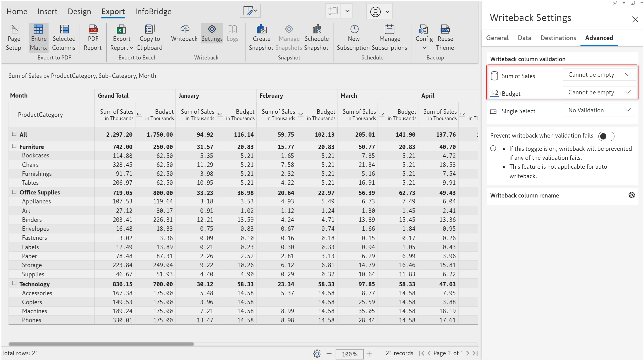Image resolution: width=644 pixels, height=361 pixels.
Task: Click the horizontal scrollbar thumb
Action: pyautogui.click(x=101, y=344)
